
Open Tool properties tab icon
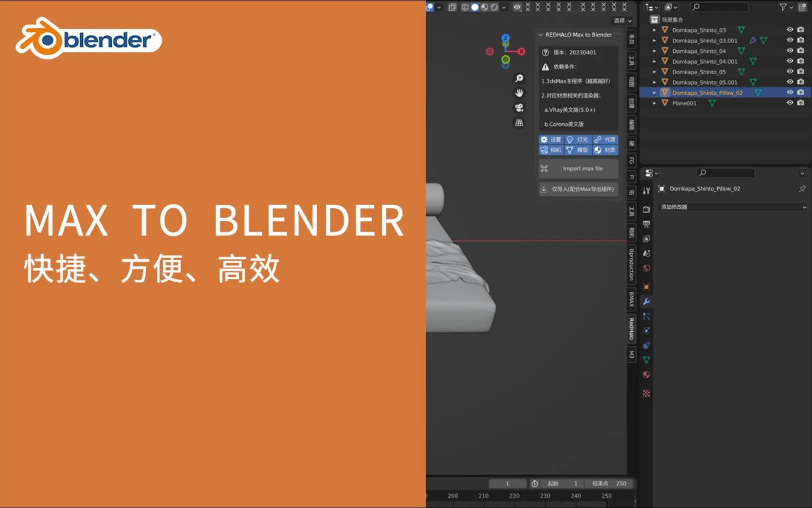[x=647, y=190]
